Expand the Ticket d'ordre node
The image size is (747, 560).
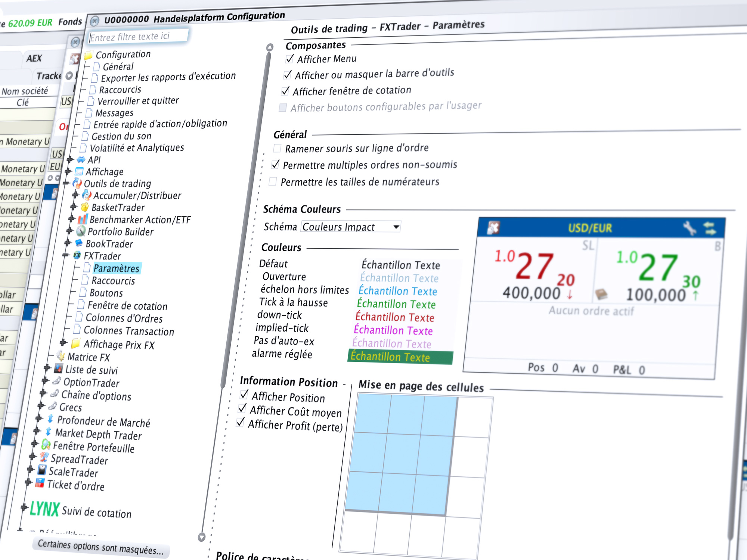[x=28, y=482]
